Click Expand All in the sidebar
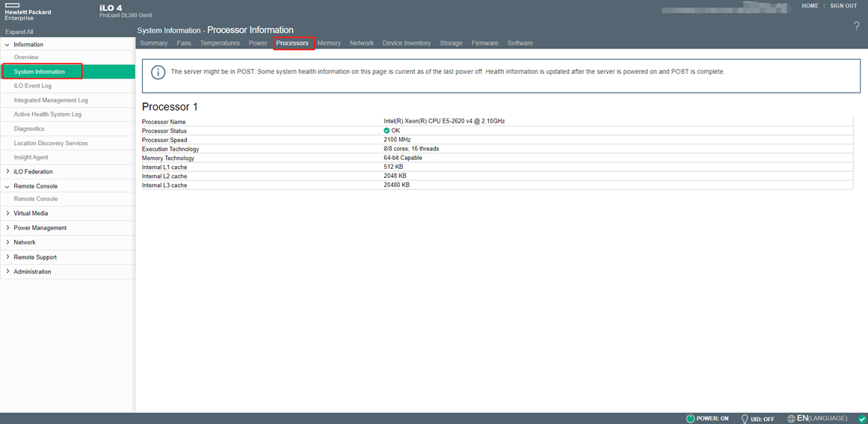Image resolution: width=868 pixels, height=424 pixels. (19, 32)
